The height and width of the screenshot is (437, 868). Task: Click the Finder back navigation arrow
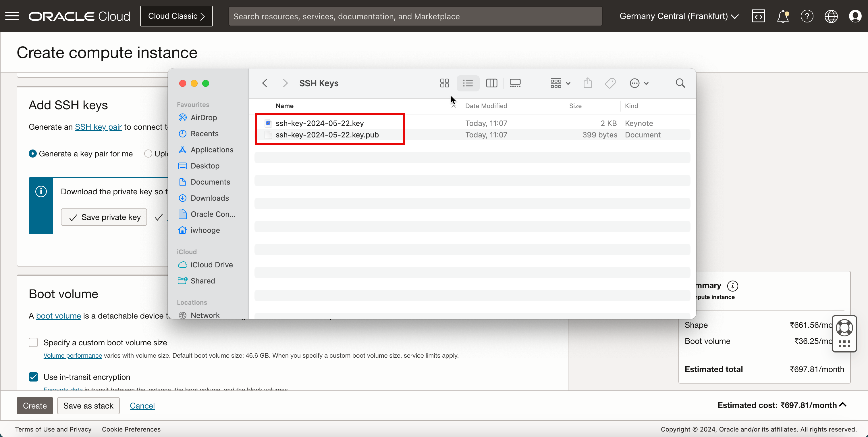pyautogui.click(x=265, y=83)
